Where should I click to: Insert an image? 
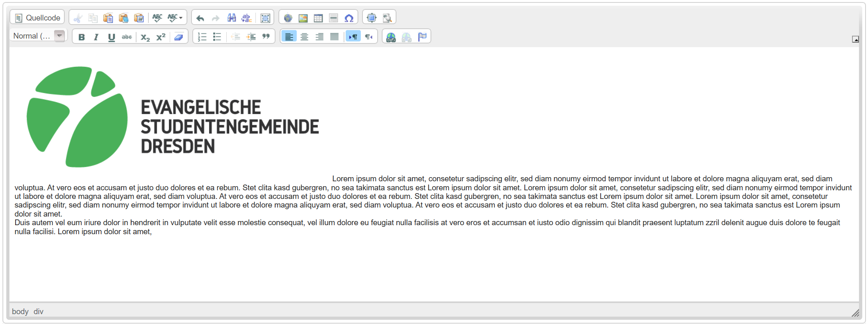[303, 18]
